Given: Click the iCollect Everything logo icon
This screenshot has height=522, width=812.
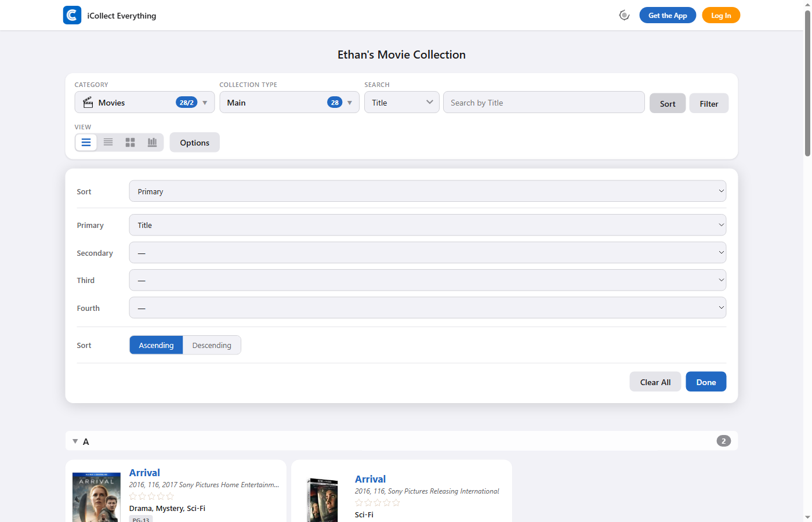Looking at the screenshot, I should tap(72, 15).
